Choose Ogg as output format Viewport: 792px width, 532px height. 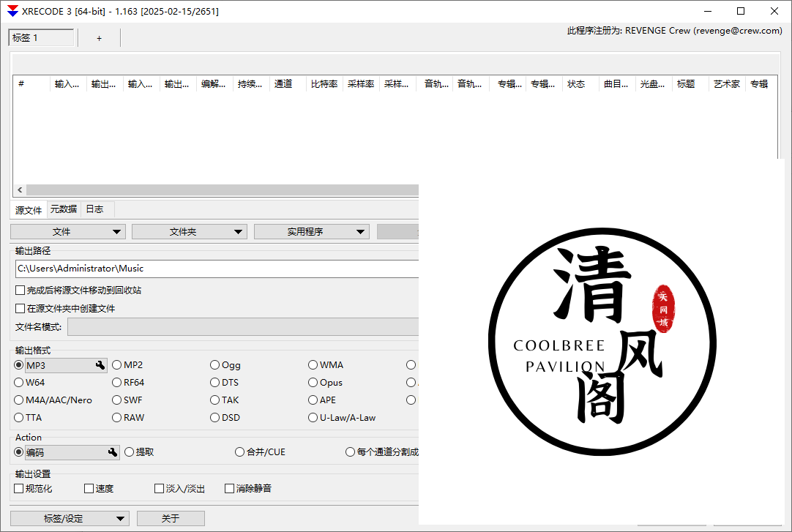coord(214,365)
